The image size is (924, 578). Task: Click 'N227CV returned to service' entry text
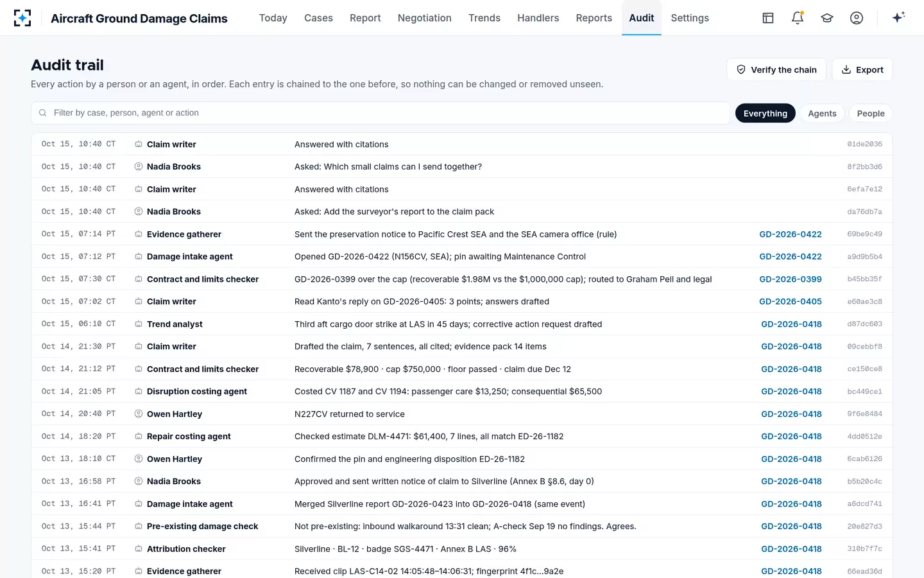click(350, 414)
